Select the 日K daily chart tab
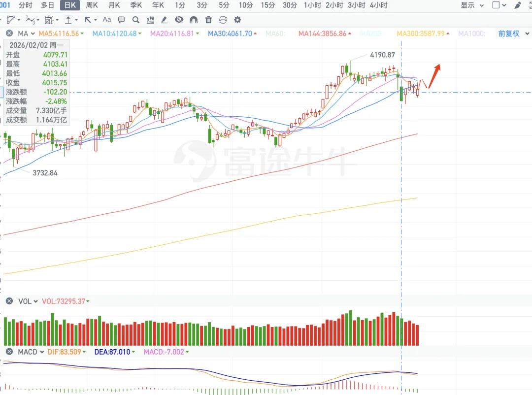 [70, 5]
